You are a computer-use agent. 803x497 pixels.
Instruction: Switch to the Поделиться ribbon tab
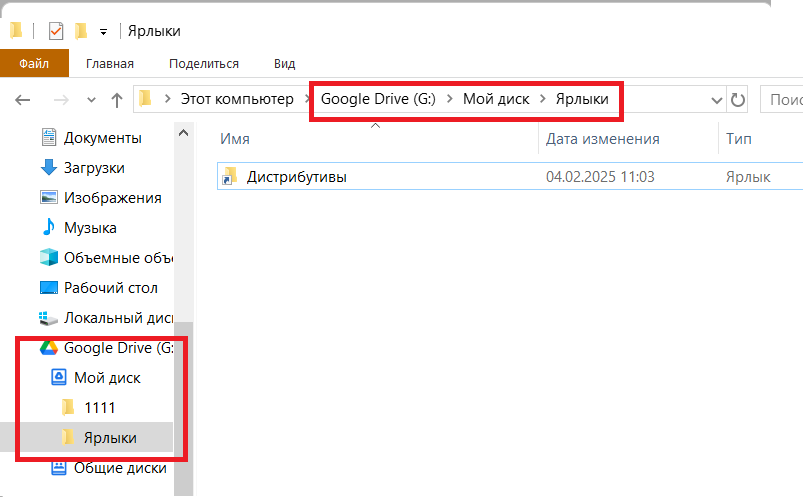(x=204, y=64)
